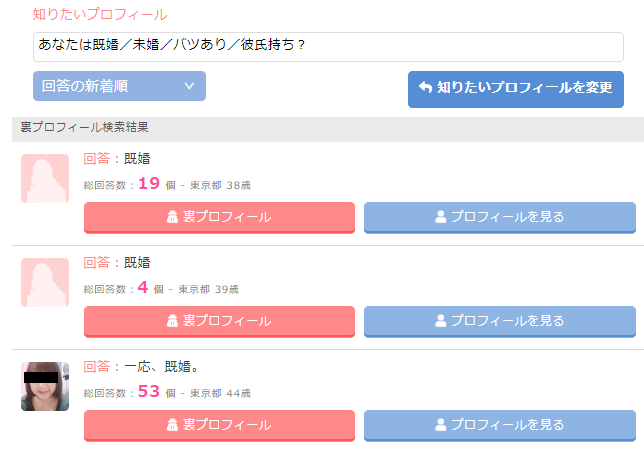
Task: Click the chevron arrow on sort dropdown
Action: click(x=190, y=86)
